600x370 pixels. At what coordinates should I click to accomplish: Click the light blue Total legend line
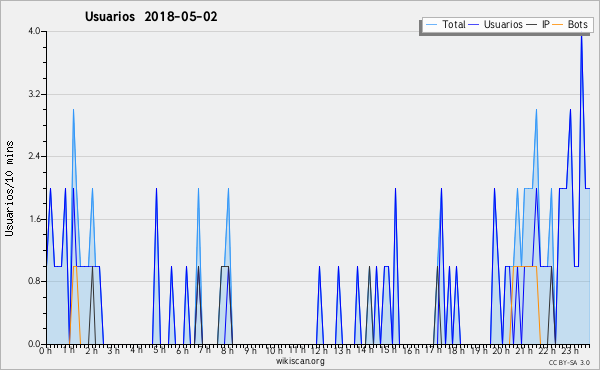pos(431,24)
